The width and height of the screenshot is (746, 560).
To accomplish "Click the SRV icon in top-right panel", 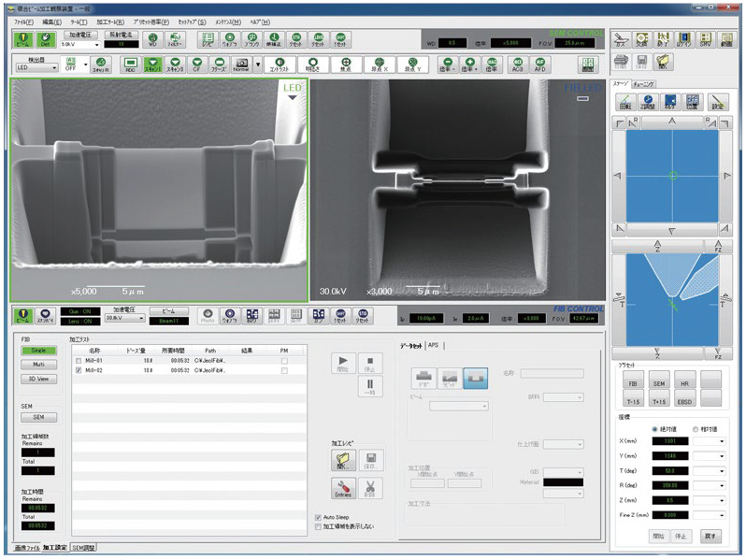I will coord(706,39).
